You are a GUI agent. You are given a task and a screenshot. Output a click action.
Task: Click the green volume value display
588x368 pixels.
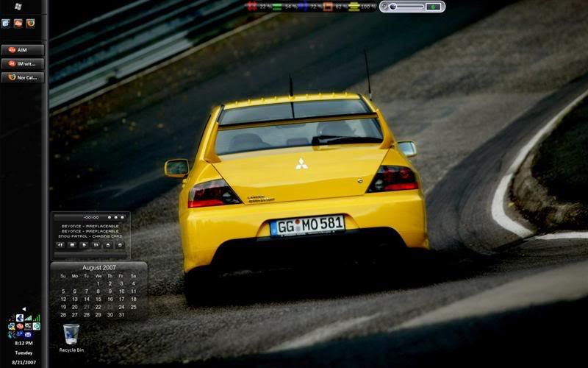[433, 7]
